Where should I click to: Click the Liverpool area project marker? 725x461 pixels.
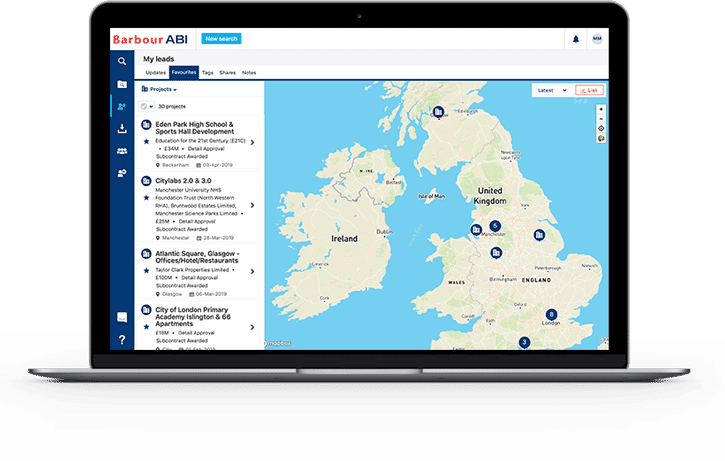click(476, 229)
